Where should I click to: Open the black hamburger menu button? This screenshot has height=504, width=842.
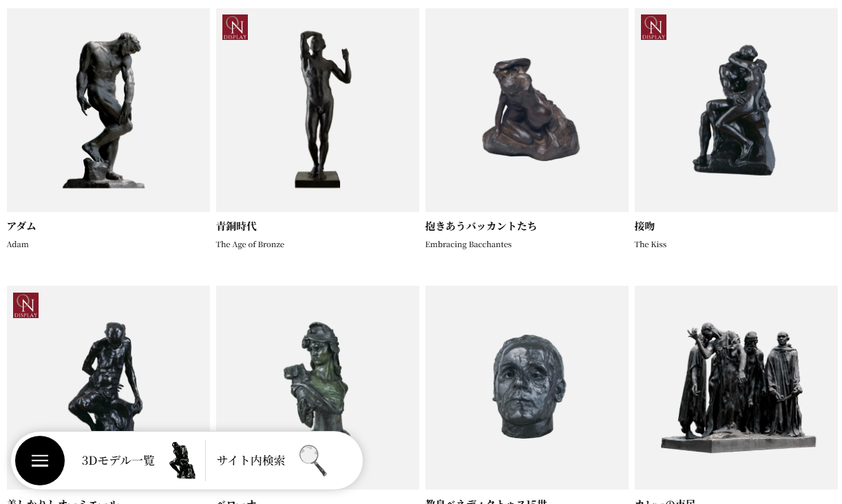click(x=40, y=461)
